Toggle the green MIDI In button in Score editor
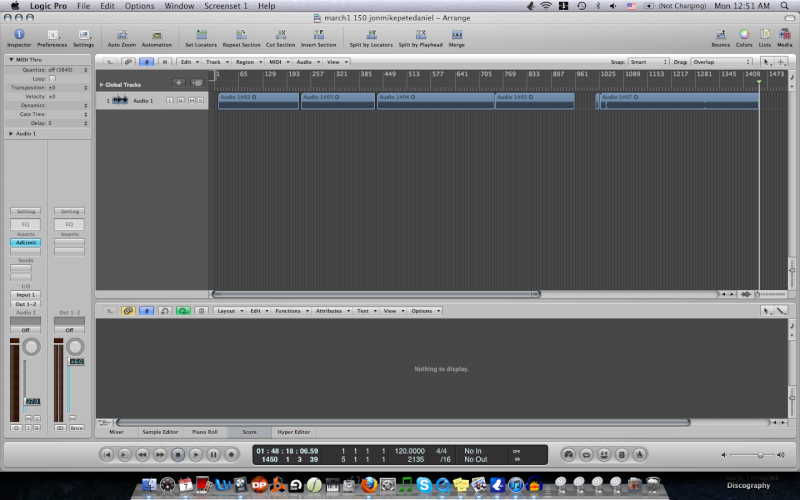800x500 pixels. coord(183,311)
